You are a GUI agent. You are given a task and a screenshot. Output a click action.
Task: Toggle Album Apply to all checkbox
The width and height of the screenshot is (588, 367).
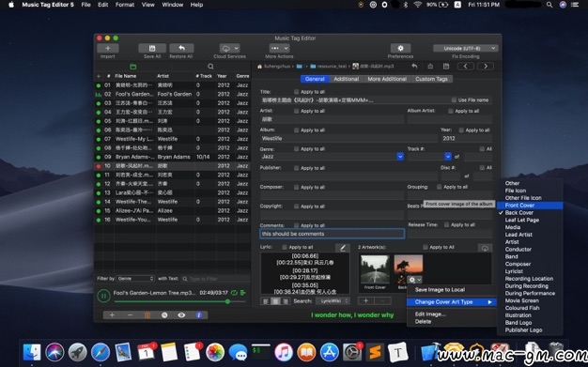click(296, 130)
